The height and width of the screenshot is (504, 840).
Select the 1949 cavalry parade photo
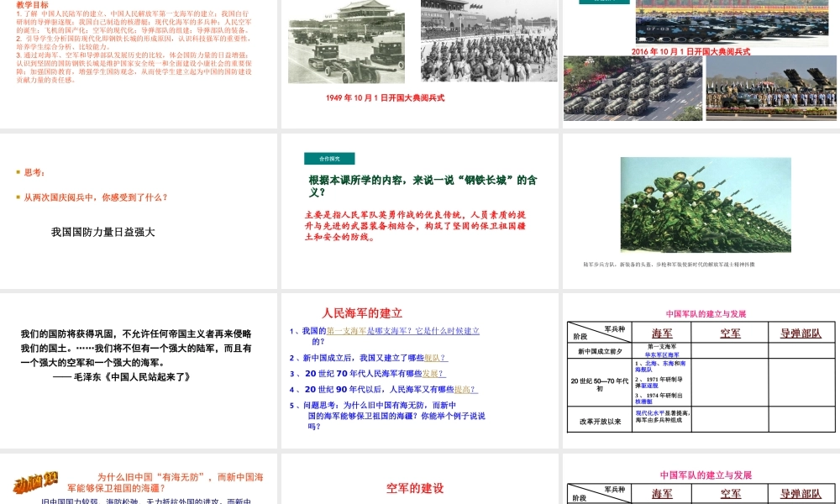(x=489, y=40)
